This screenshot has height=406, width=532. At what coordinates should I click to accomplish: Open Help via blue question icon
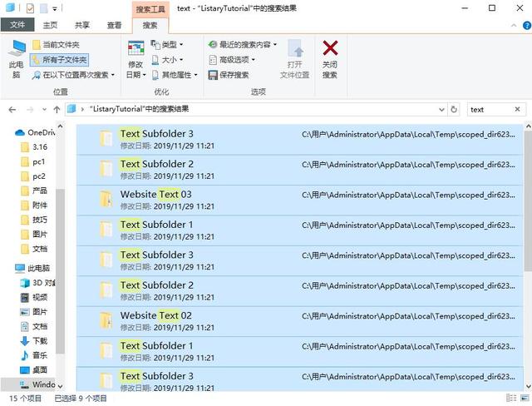click(526, 26)
